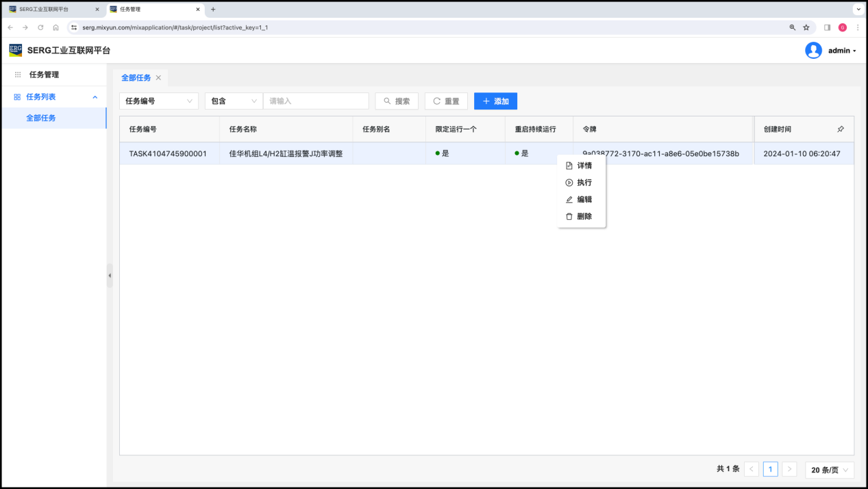This screenshot has height=489, width=868.
Task: Click the blue 添加 button
Action: [495, 101]
